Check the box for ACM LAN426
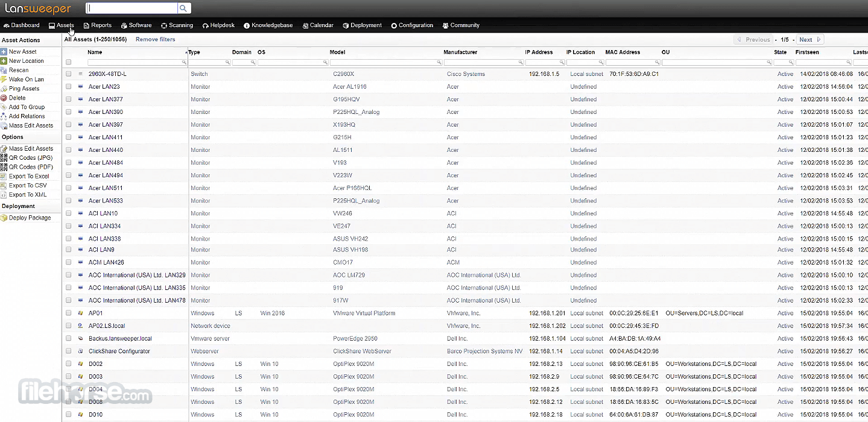868x422 pixels. 69,262
